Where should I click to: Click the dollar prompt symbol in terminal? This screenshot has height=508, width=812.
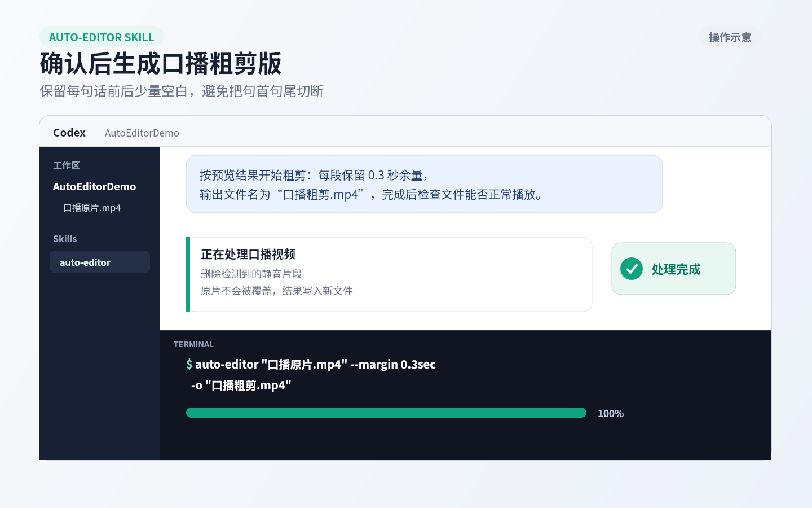click(x=189, y=364)
